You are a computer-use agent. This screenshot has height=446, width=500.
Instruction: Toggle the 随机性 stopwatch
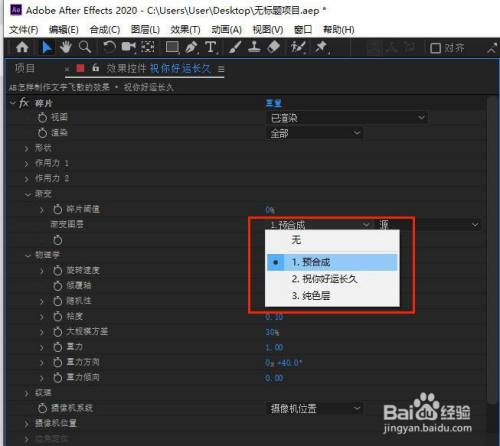pos(58,301)
